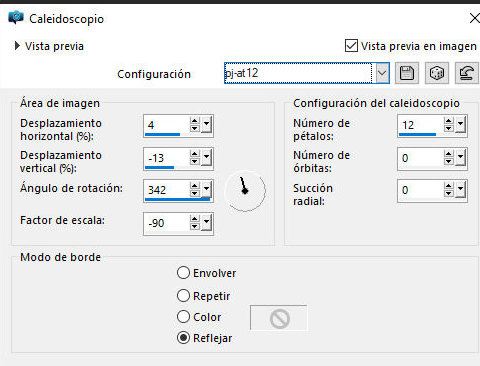This screenshot has height=366, width=480.
Task: Click the randomize parameters dice icon
Action: (437, 73)
